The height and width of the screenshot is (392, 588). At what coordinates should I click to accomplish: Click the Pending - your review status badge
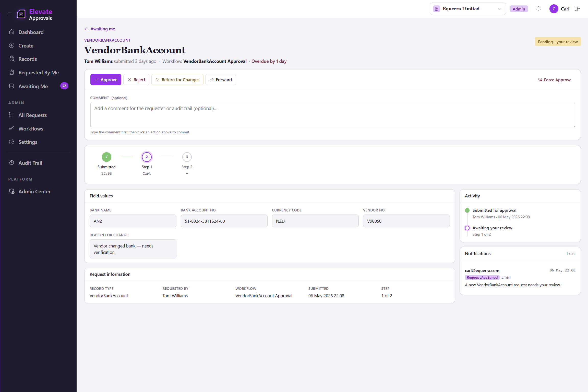coord(558,42)
